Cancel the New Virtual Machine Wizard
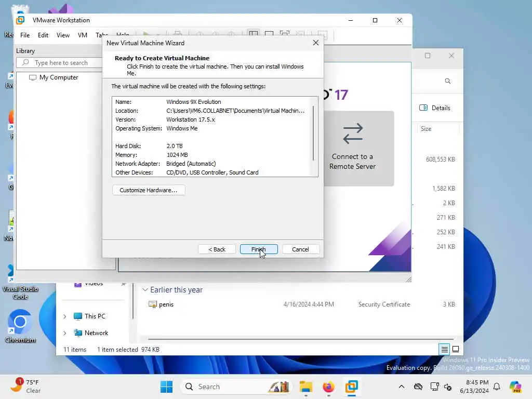The width and height of the screenshot is (532, 399). (300, 249)
